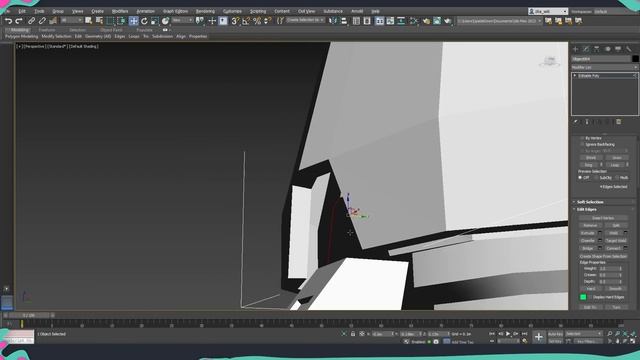This screenshot has height=360, width=640.
Task: Click the Bind to Space Warp icon
Action: coord(53,21)
